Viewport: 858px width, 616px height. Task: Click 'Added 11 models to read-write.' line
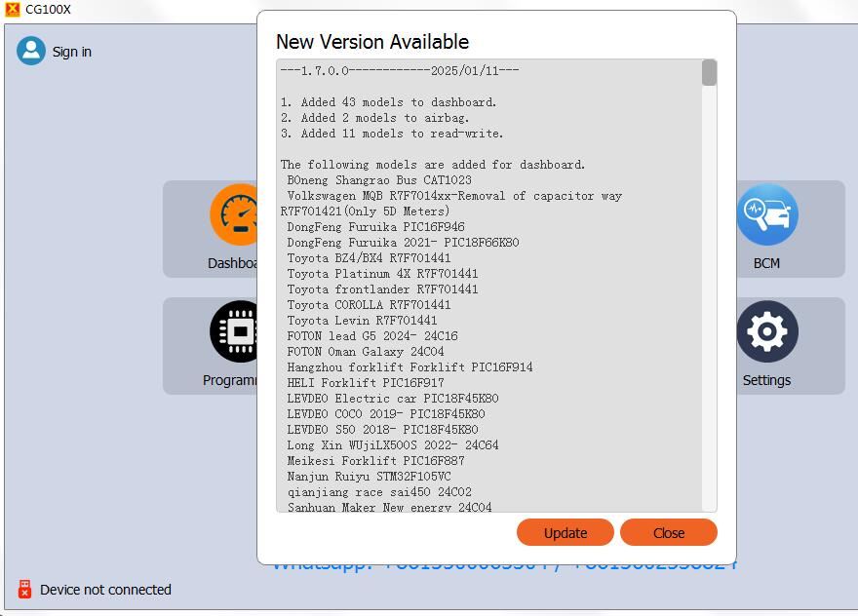click(x=392, y=134)
